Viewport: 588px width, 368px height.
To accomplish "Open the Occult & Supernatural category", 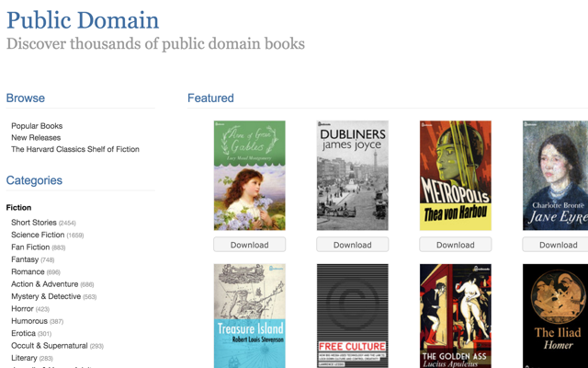I will tap(50, 346).
